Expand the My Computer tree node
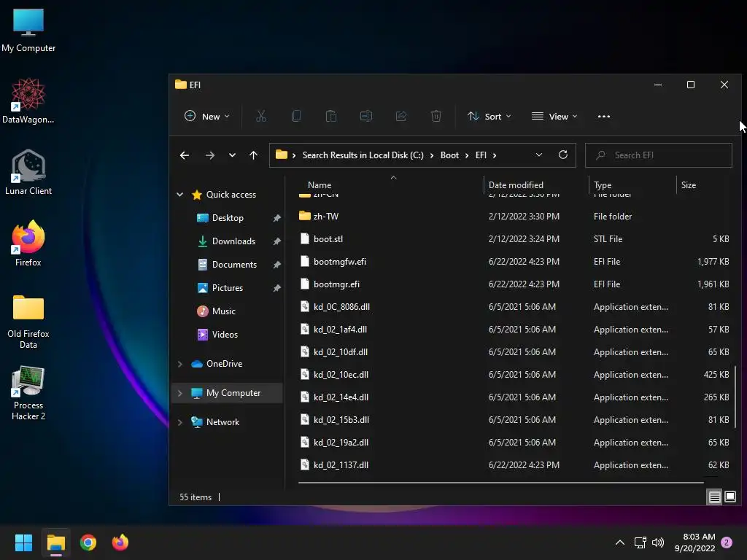Viewport: 747px width, 560px height. (180, 393)
